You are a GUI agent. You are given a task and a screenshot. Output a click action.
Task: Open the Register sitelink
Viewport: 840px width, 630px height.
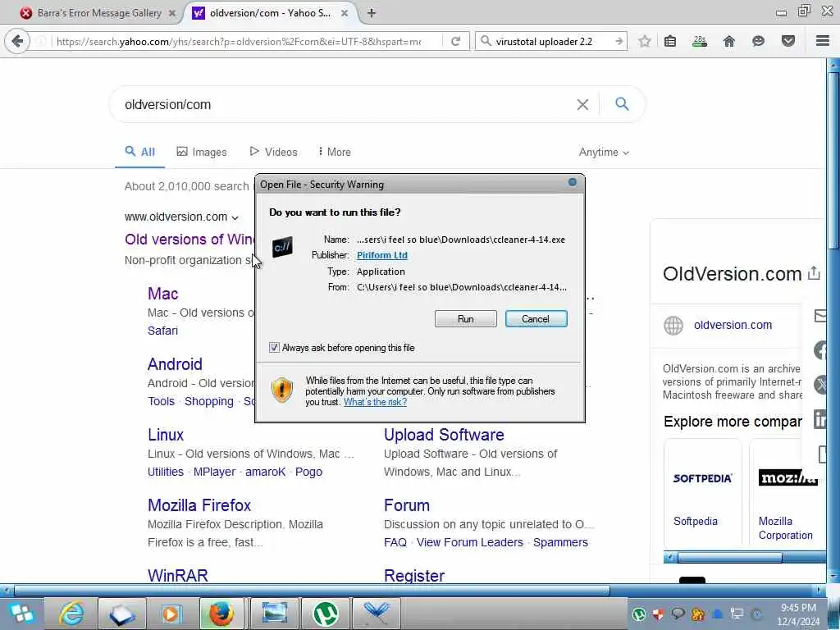(414, 575)
